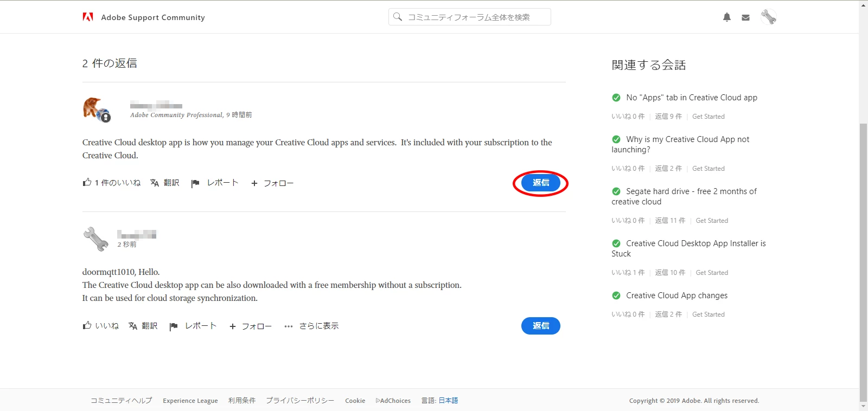This screenshot has width=868, height=411.
Task: Open Cookie footer link
Action: click(x=355, y=401)
